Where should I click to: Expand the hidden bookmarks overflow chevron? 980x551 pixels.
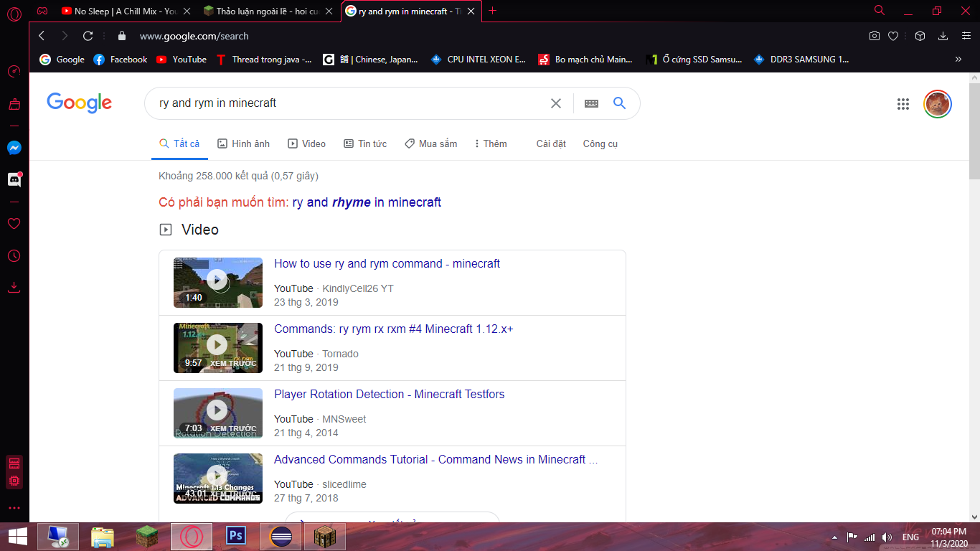[958, 60]
